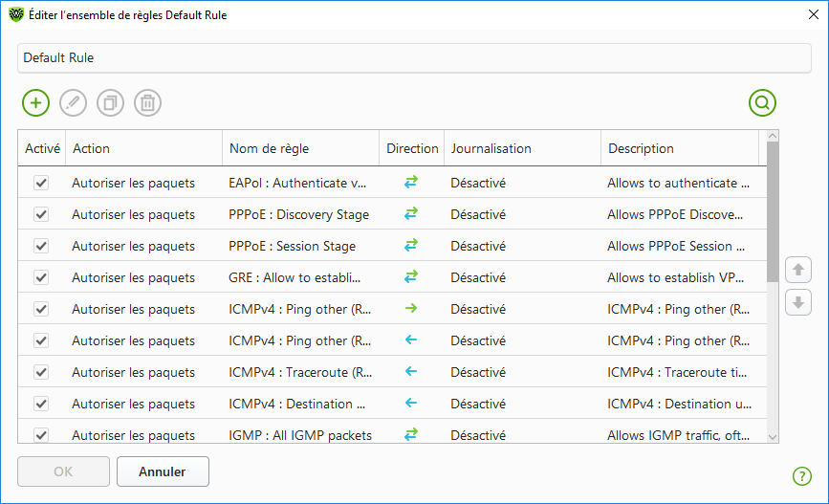Image resolution: width=829 pixels, height=504 pixels.
Task: Open help via the question mark icon
Action: coord(801,475)
